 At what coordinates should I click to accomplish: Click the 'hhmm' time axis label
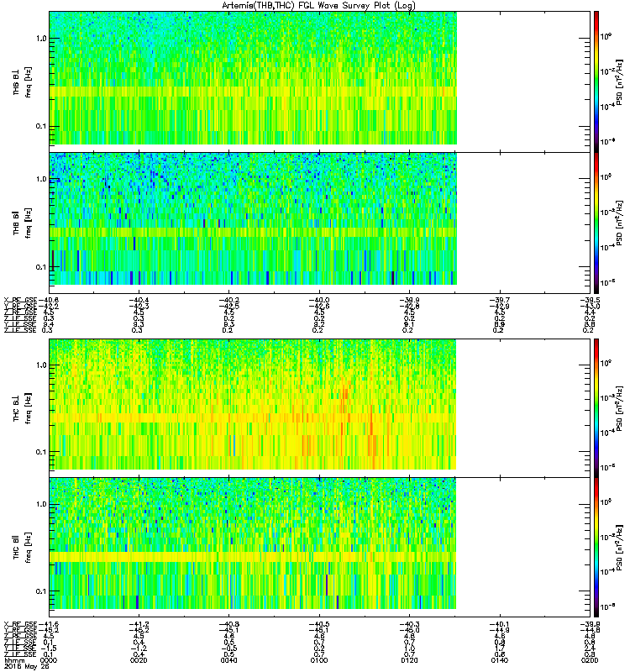coord(14,660)
